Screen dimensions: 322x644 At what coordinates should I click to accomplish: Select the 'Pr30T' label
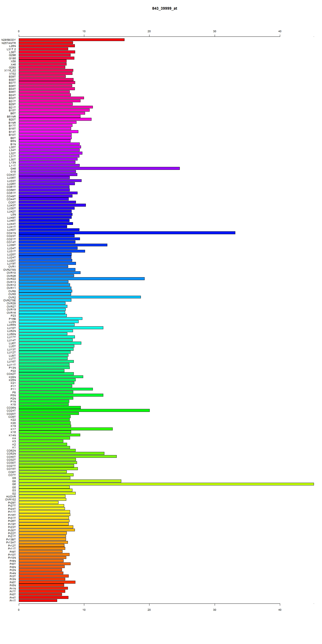(12, 530)
